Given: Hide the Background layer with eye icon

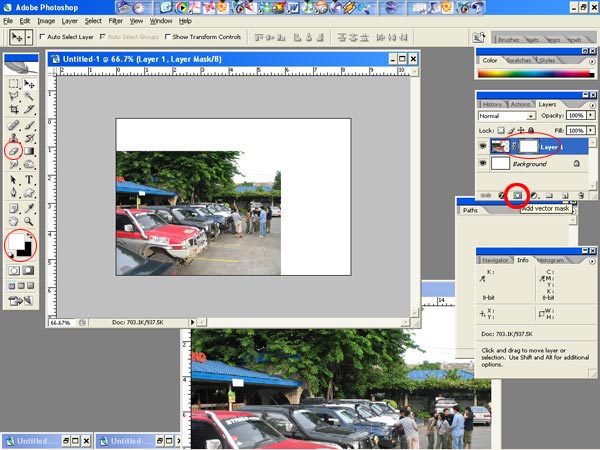Looking at the screenshot, I should [484, 163].
